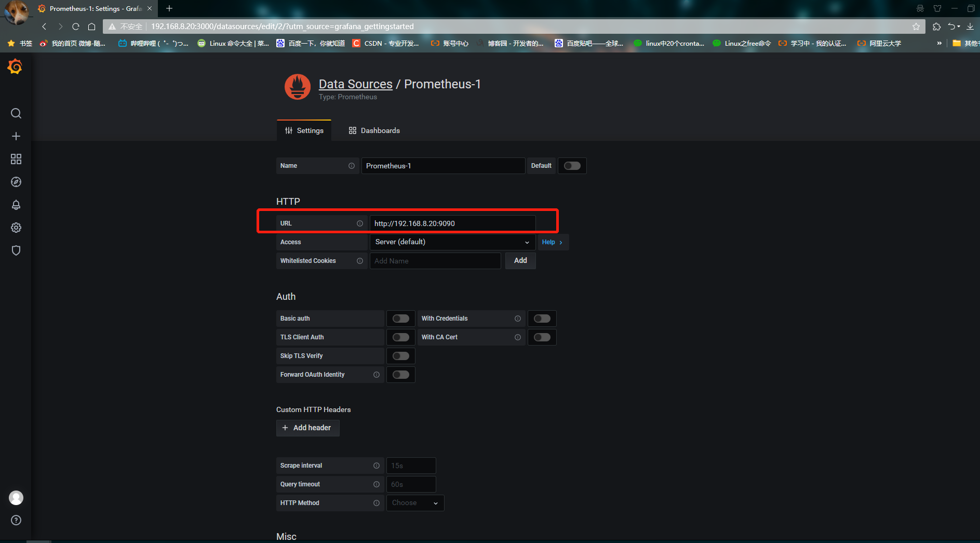Image resolution: width=980 pixels, height=543 pixels.
Task: Toggle the Default data source switch
Action: pos(572,166)
